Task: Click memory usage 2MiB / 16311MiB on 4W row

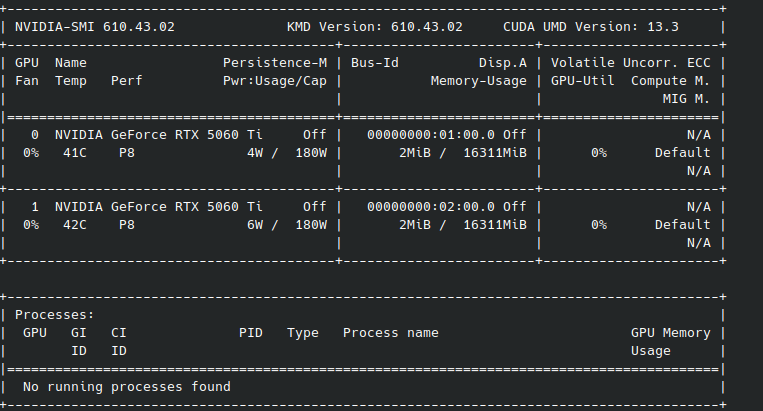Action: 463,153
